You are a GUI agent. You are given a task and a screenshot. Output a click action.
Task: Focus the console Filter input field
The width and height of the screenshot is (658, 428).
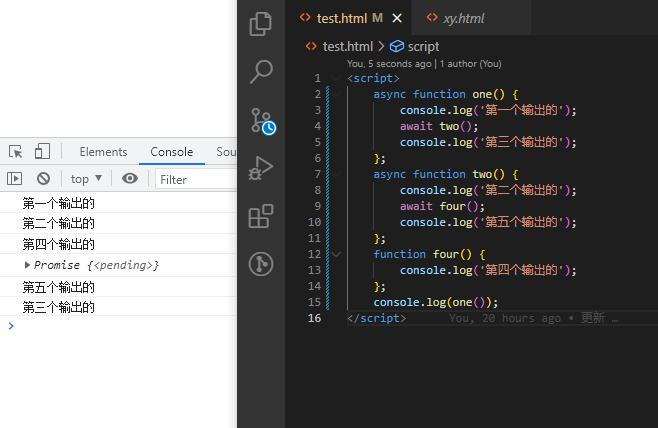click(195, 179)
